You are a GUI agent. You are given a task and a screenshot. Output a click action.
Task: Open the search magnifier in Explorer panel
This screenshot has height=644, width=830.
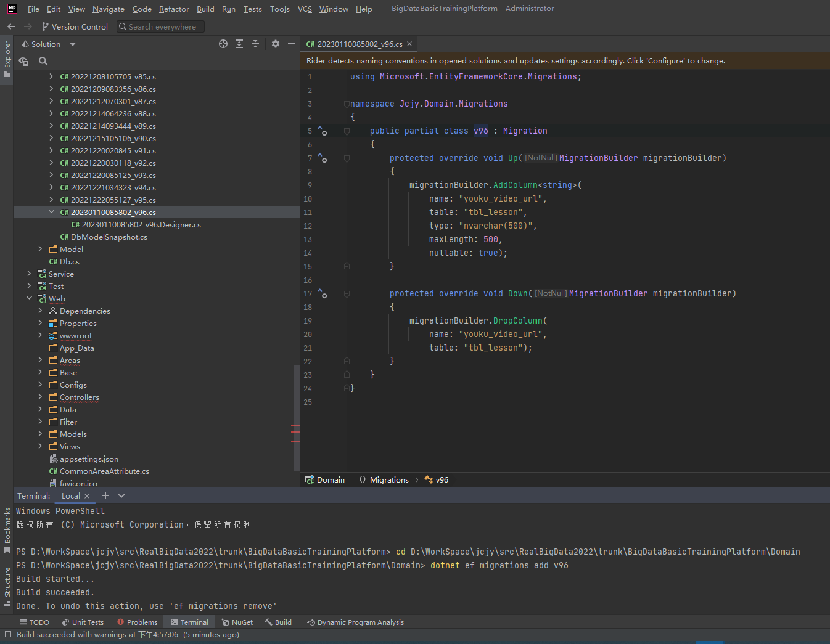[x=43, y=62]
